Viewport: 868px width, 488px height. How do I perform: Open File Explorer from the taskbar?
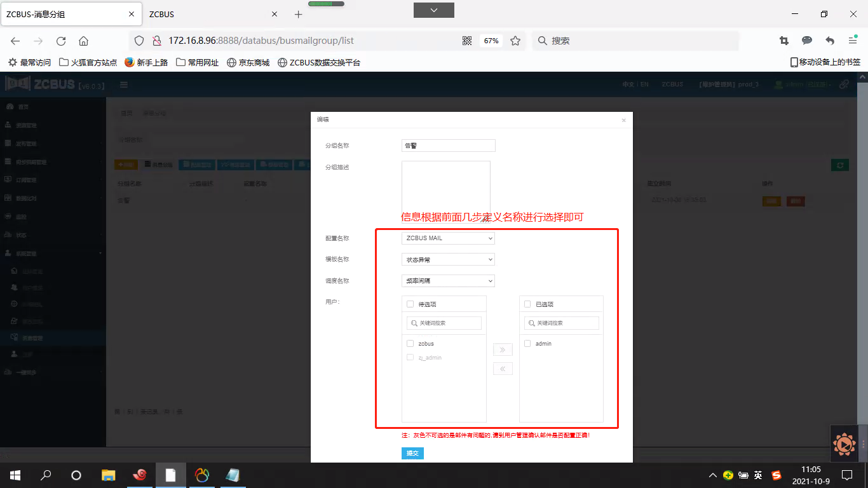[109, 475]
